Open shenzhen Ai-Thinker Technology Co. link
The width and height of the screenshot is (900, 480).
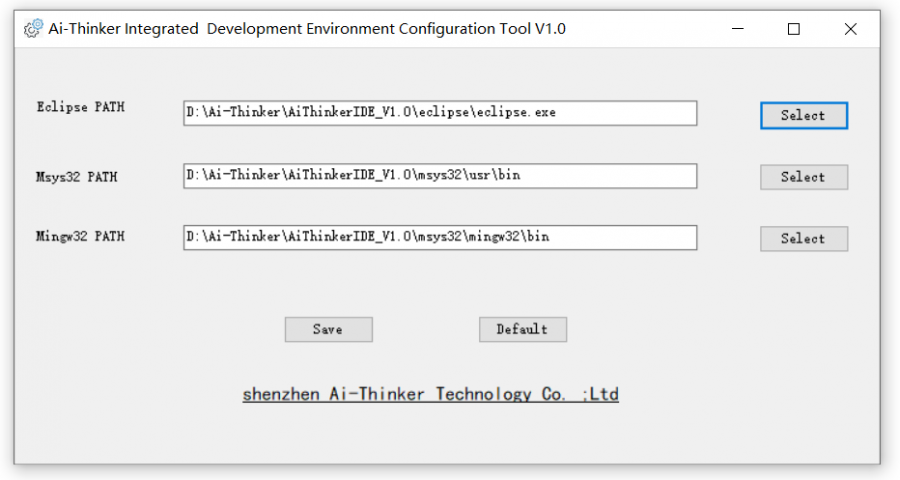click(x=430, y=394)
